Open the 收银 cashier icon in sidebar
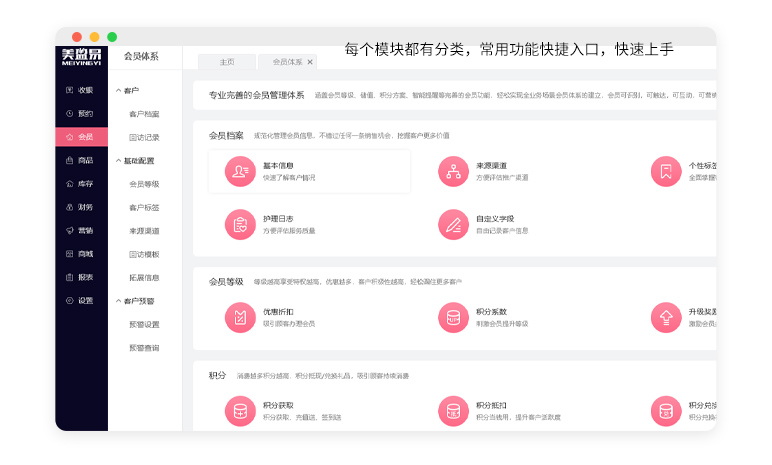The image size is (772, 465). tap(69, 90)
